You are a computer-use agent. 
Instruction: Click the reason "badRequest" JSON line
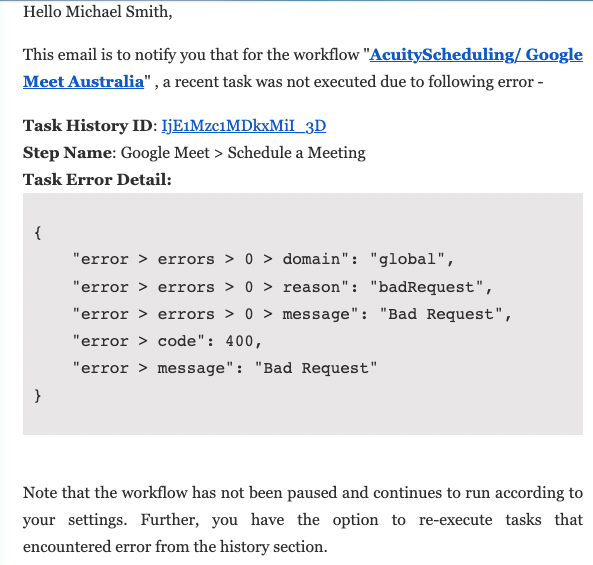pos(283,287)
